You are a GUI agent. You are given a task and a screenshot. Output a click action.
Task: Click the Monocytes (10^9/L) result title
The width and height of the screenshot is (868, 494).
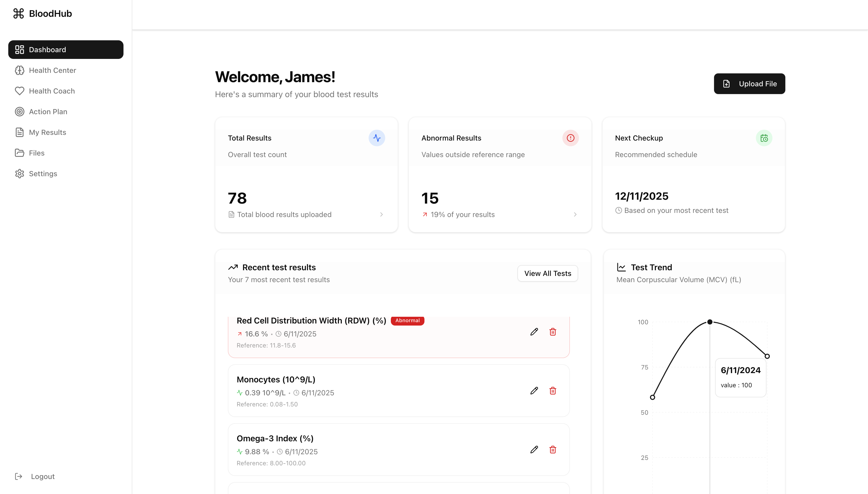(276, 380)
